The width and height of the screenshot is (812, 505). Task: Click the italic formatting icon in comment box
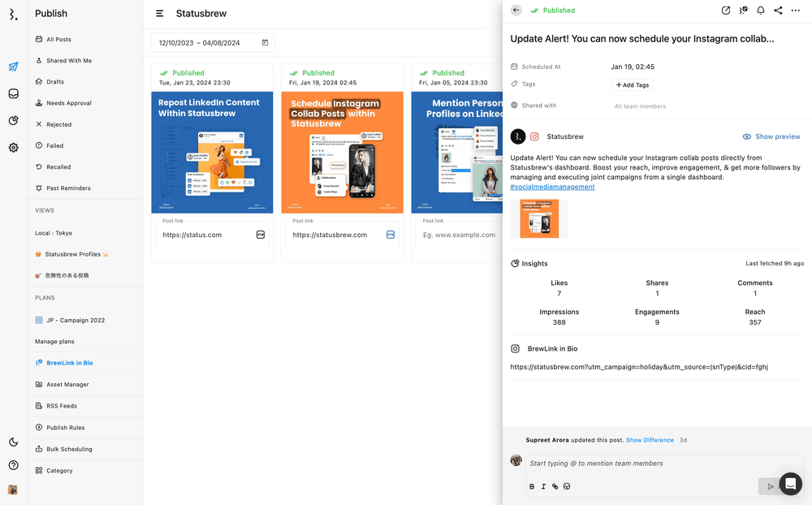click(543, 486)
